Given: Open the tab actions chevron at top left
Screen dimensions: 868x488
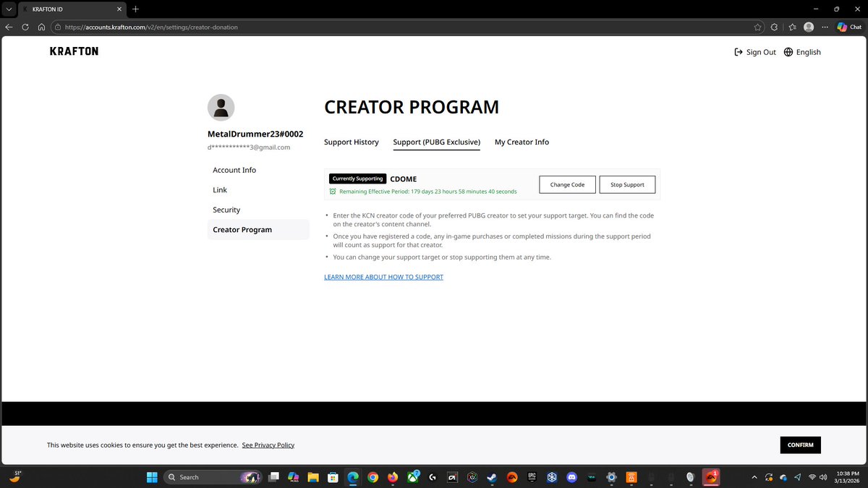Looking at the screenshot, I should click(x=9, y=9).
